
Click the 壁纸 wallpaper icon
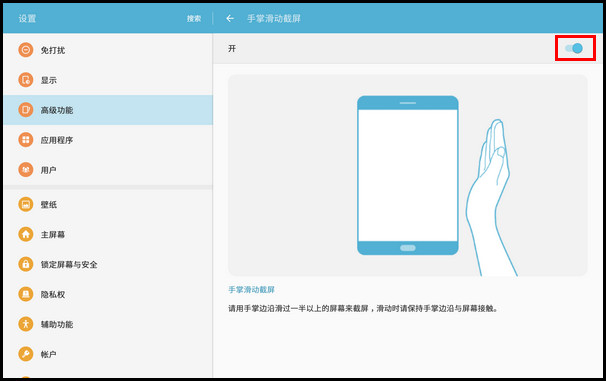click(26, 204)
